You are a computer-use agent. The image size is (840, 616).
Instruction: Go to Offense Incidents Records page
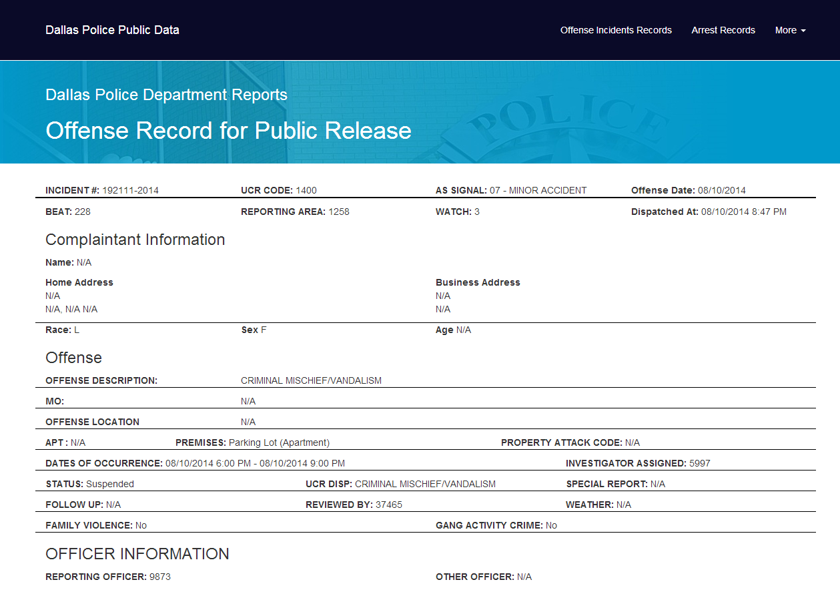click(616, 30)
